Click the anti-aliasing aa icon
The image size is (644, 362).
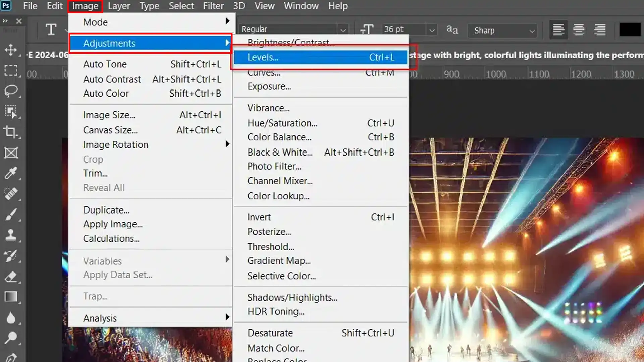tap(452, 30)
